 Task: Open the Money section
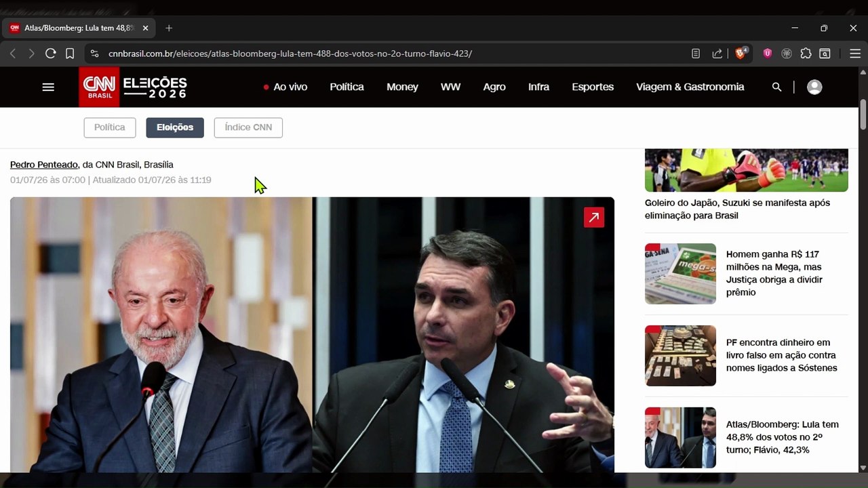402,87
